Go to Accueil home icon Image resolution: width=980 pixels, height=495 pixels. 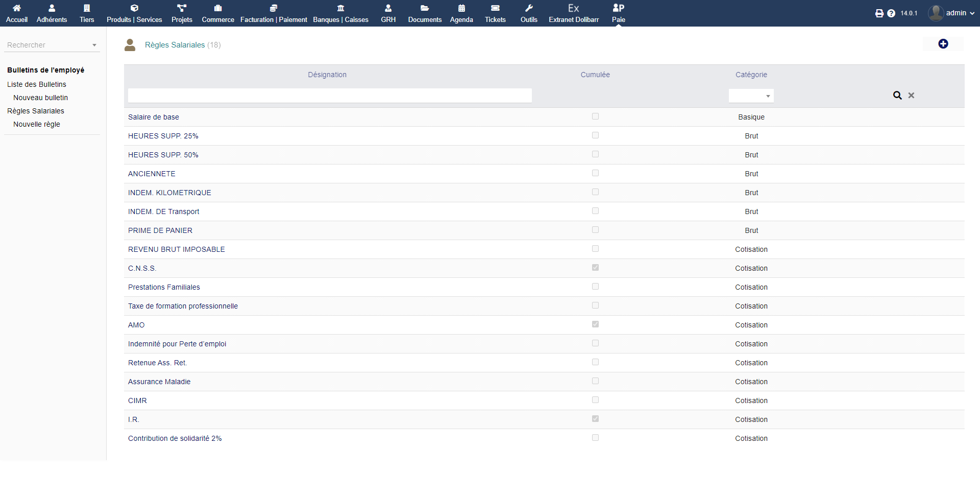point(17,13)
